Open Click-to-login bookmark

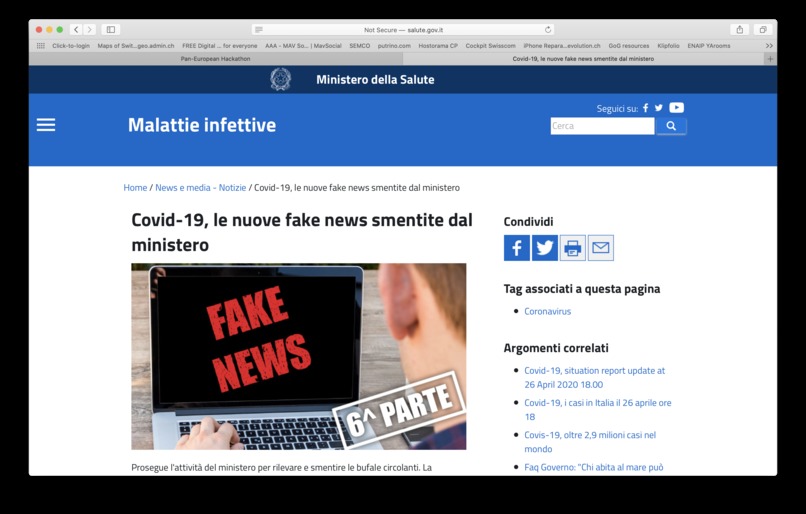[71, 46]
